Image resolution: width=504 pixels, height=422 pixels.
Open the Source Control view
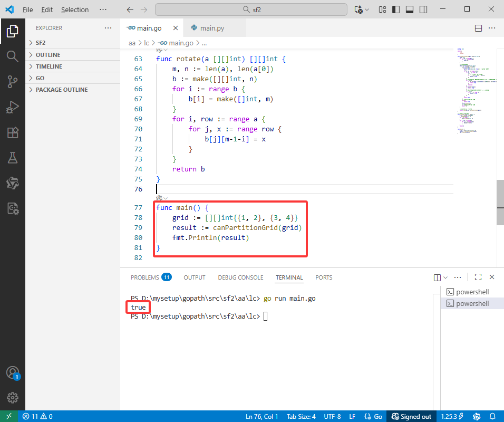click(x=12, y=82)
